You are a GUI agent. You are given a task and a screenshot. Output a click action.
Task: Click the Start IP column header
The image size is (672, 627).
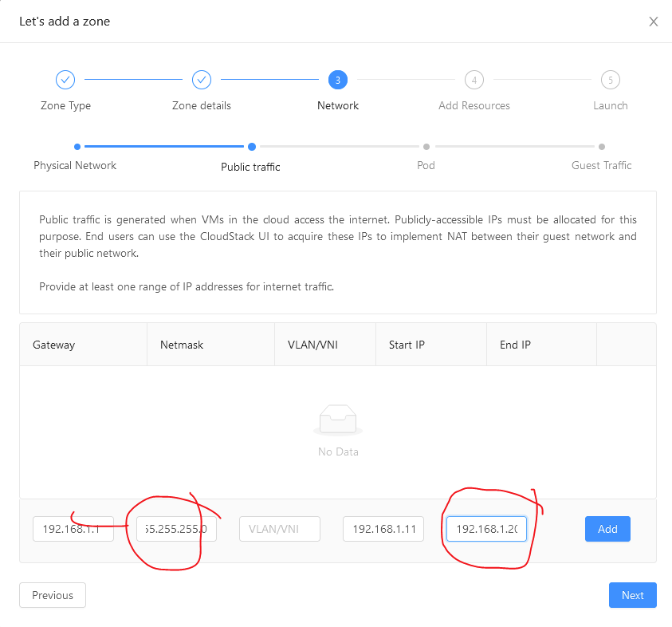[x=431, y=345]
